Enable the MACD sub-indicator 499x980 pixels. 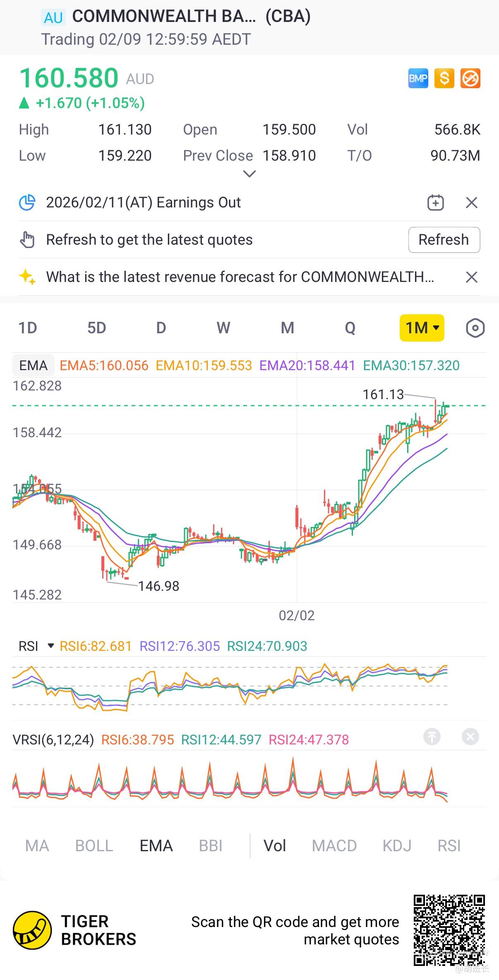tap(334, 846)
